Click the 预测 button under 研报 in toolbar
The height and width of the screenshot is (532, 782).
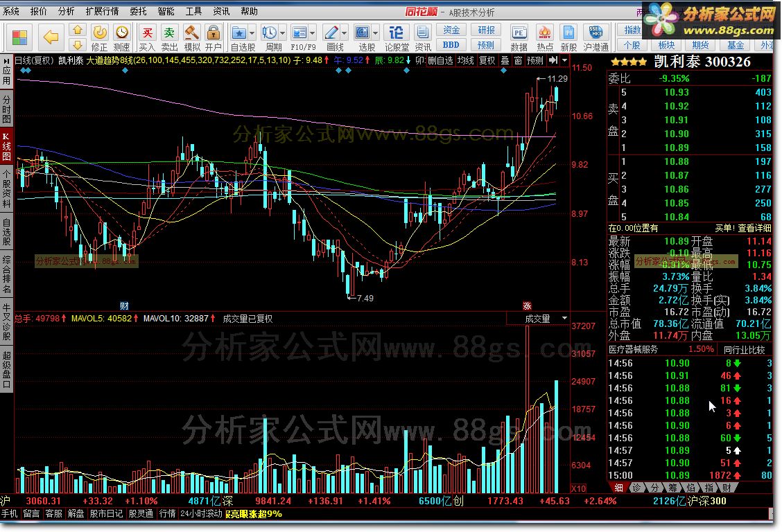click(x=486, y=45)
